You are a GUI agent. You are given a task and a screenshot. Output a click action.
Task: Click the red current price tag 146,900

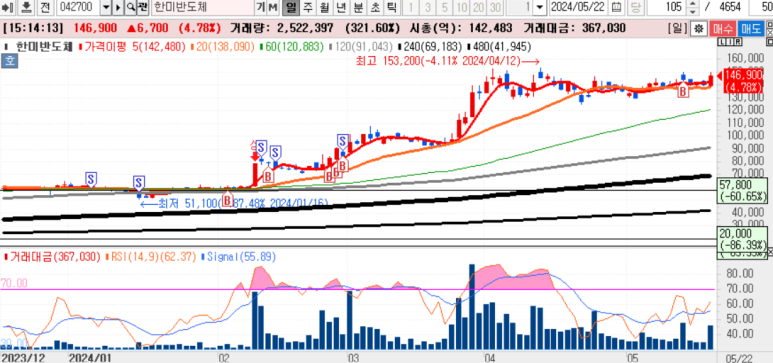coord(743,81)
